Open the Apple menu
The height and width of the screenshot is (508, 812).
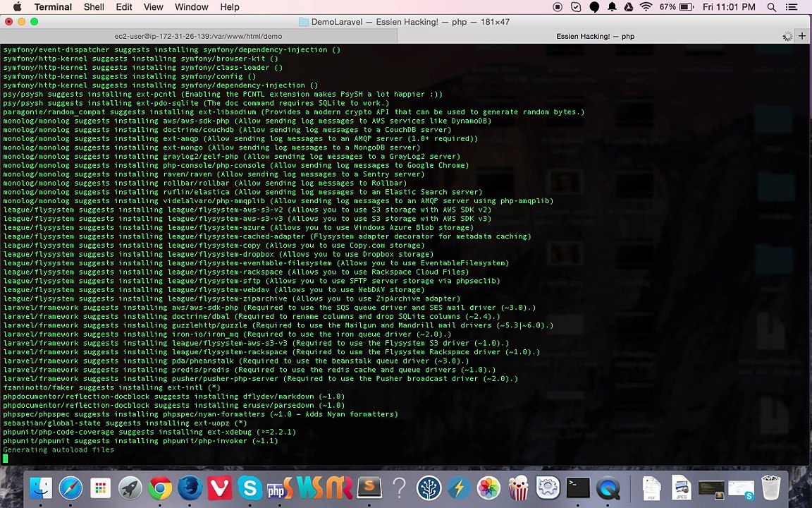(17, 7)
